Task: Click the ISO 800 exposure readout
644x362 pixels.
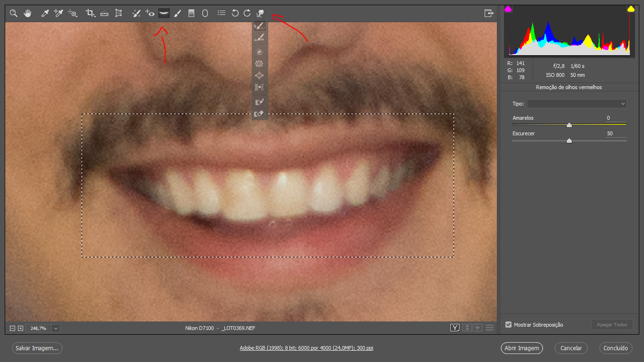Action: [x=555, y=75]
